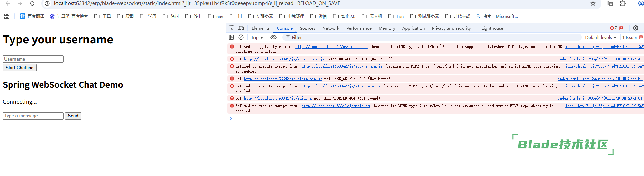Image resolution: width=644 pixels, height=176 pixels.
Task: Show the console sidebar panel
Action: (231, 37)
